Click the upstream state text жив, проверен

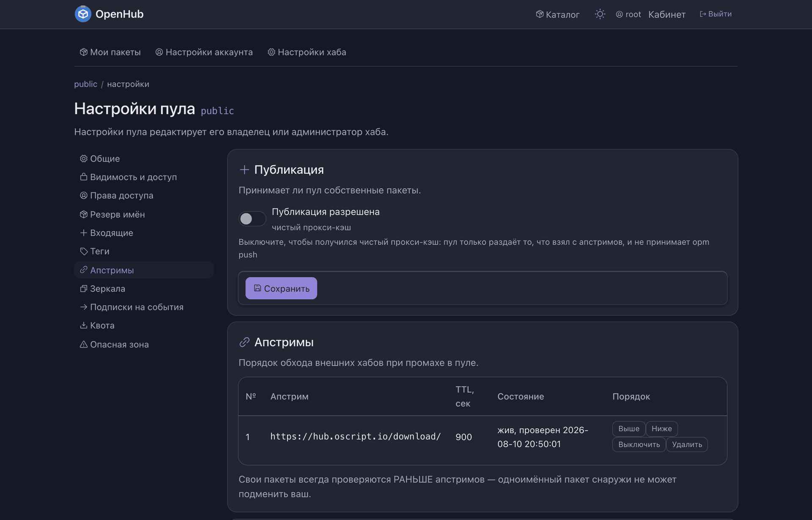[543, 437]
